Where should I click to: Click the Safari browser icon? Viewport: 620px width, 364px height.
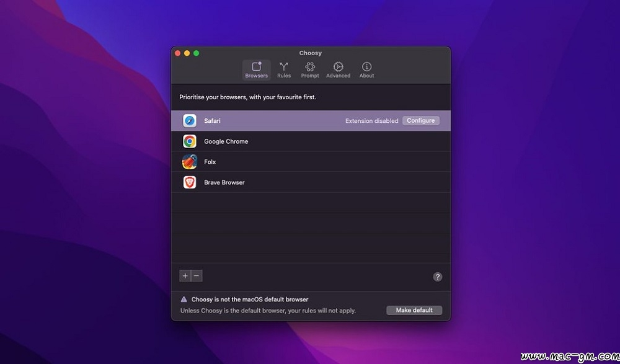tap(189, 121)
